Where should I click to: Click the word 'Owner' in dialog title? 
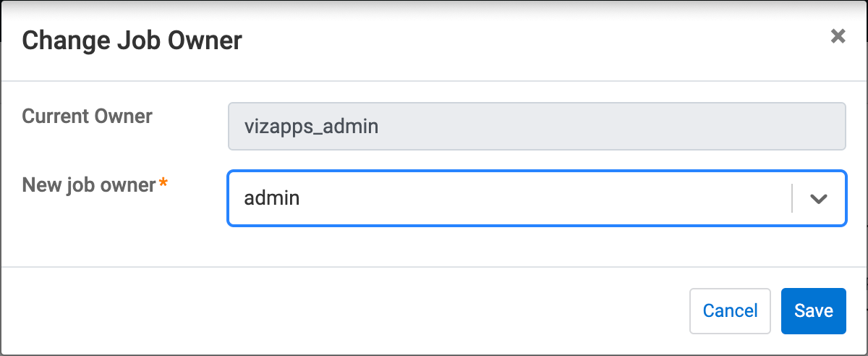[205, 41]
